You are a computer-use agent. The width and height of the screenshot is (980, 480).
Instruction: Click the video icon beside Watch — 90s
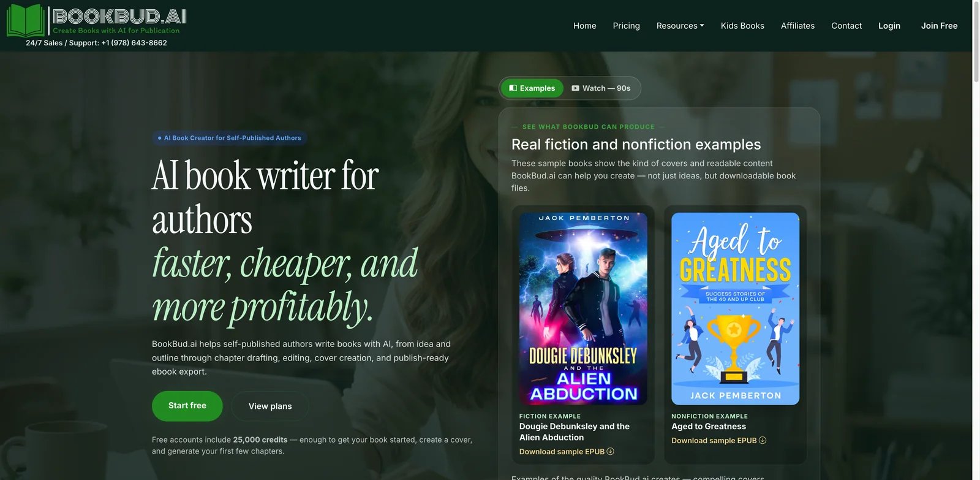[x=575, y=88]
